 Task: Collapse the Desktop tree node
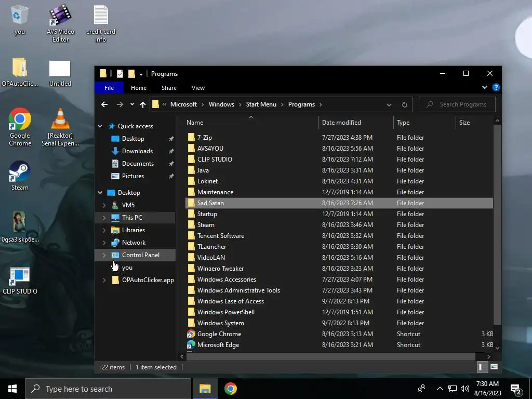tap(100, 193)
